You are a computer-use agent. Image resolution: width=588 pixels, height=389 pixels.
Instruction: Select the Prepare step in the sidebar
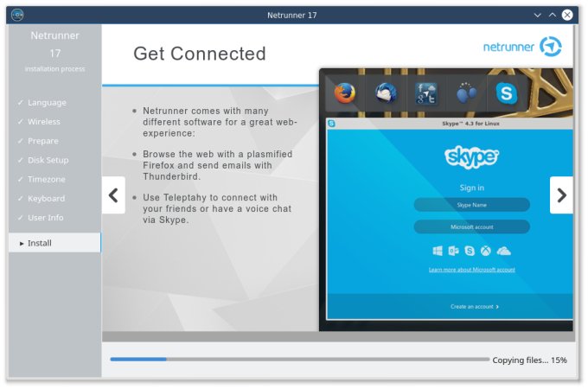click(54, 141)
